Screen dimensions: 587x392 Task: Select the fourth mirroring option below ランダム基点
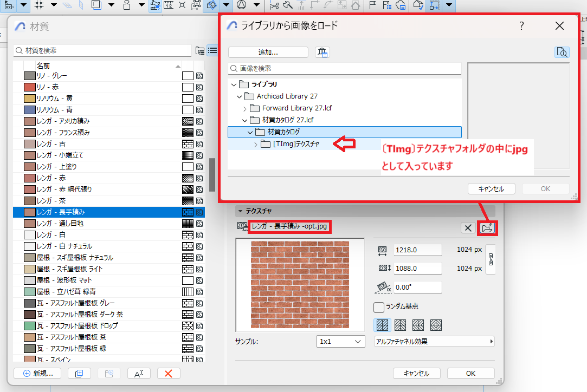click(436, 325)
